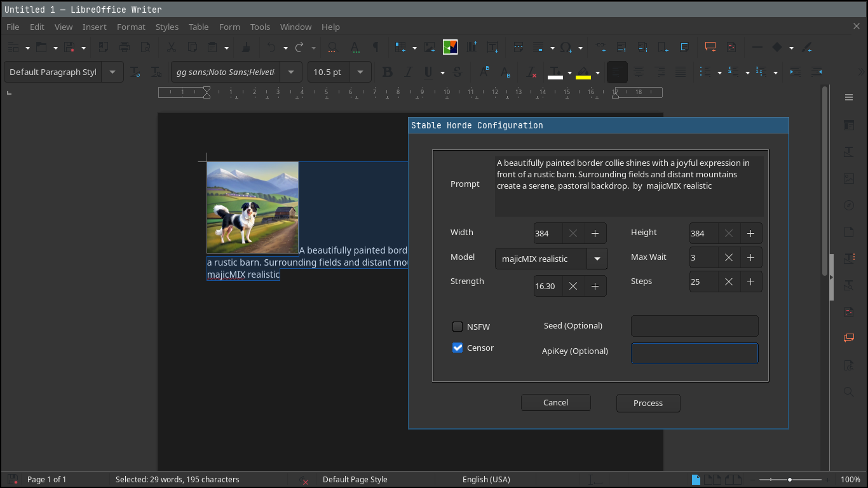Disable the Censor checkbox
Viewport: 868px width, 488px height.
[458, 348]
